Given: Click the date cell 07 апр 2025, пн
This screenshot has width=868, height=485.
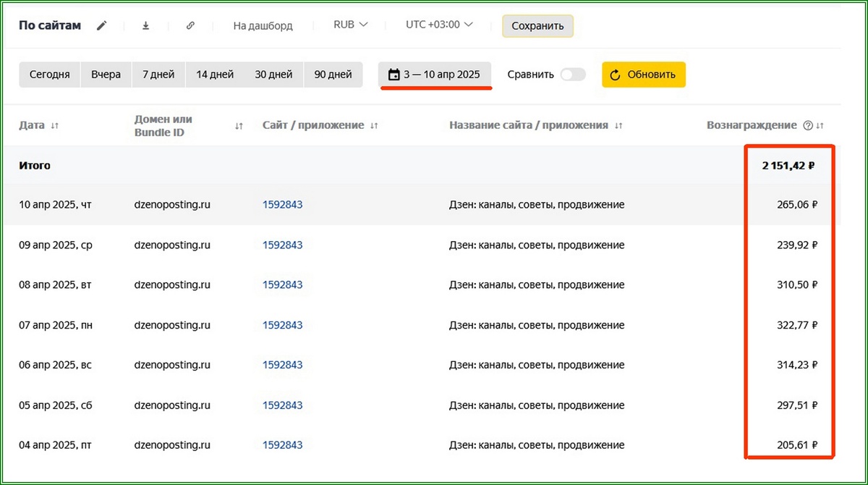Looking at the screenshot, I should coord(56,325).
